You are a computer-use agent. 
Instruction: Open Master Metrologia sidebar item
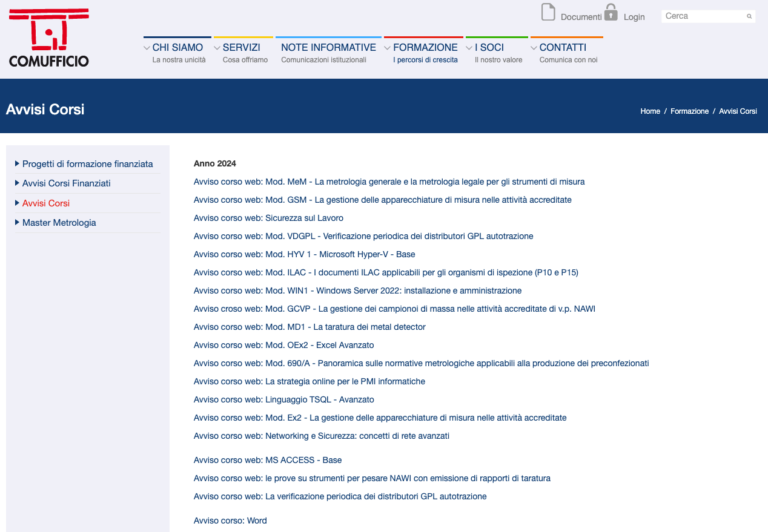pos(59,223)
